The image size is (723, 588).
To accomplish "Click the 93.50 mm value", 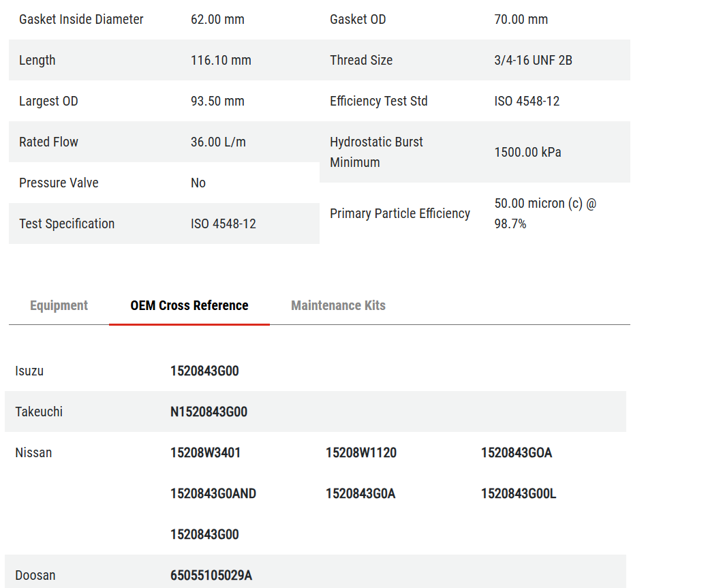I will (x=217, y=101).
